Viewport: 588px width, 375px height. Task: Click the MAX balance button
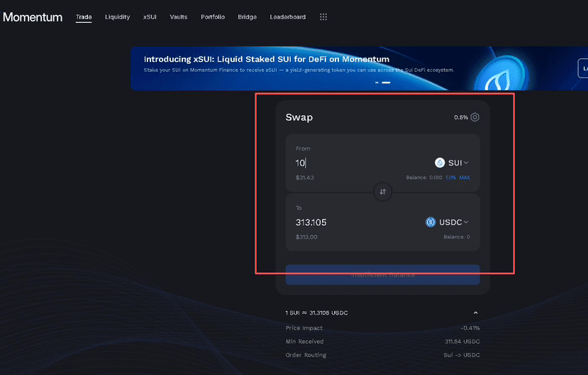click(x=465, y=178)
